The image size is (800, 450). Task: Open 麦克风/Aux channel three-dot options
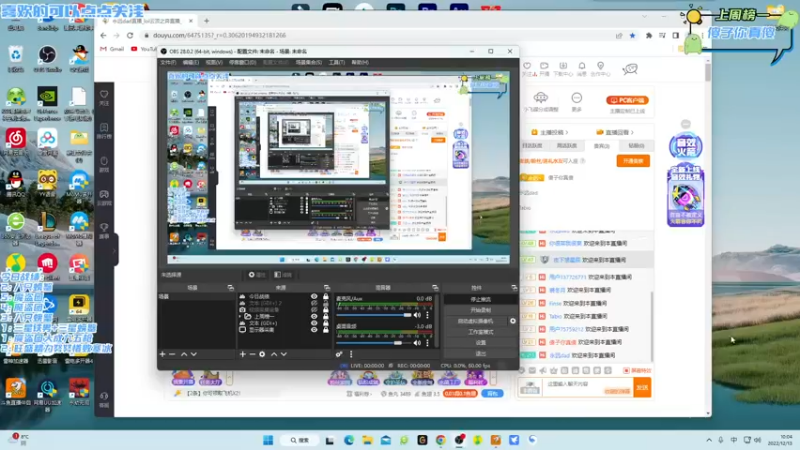pos(428,315)
